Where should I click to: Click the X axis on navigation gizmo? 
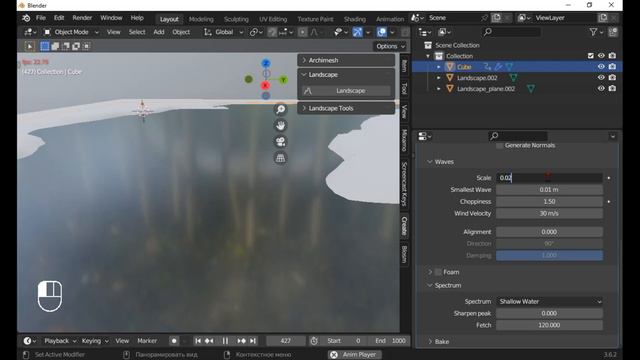tap(265, 85)
